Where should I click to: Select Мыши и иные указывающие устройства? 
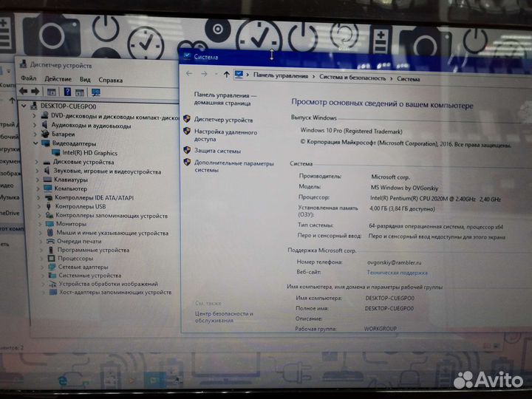coord(112,233)
